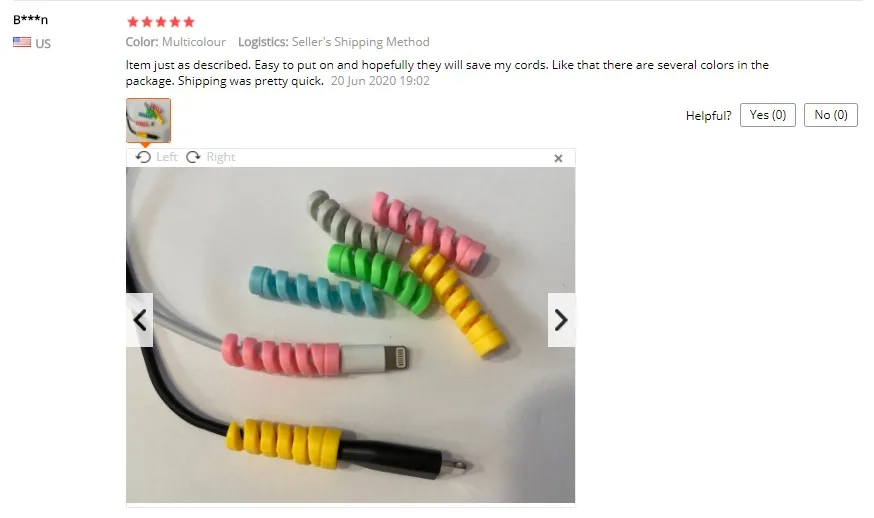Click the US country label
The width and height of the screenshot is (874, 518).
click(x=43, y=43)
